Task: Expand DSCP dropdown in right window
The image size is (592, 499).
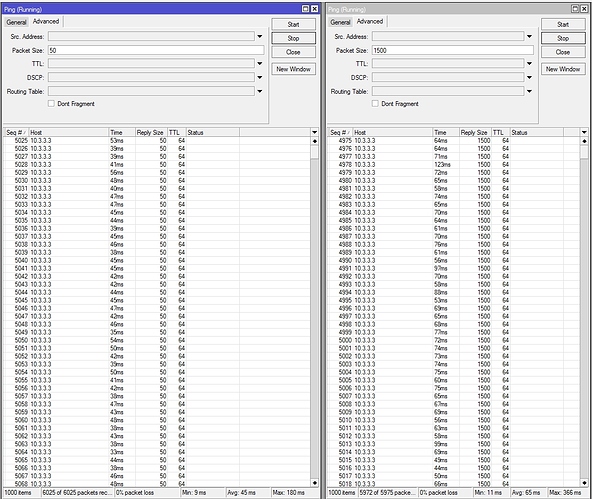Action: (x=529, y=77)
